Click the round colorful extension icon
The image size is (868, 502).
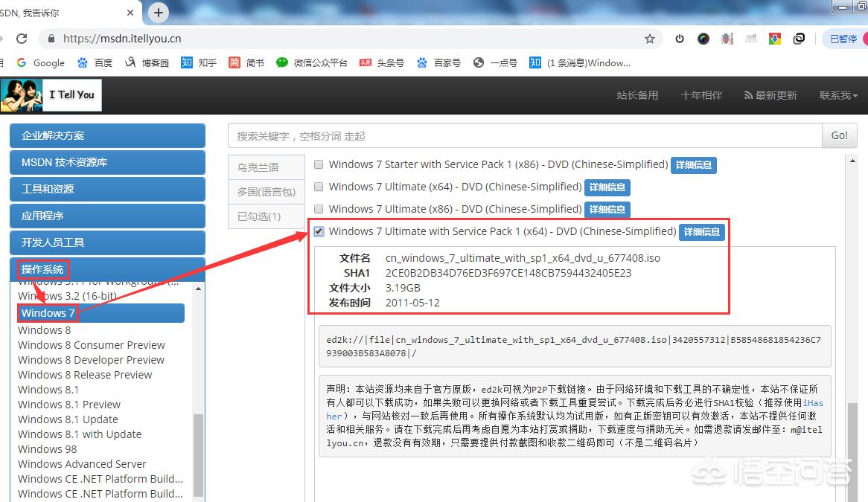point(703,39)
